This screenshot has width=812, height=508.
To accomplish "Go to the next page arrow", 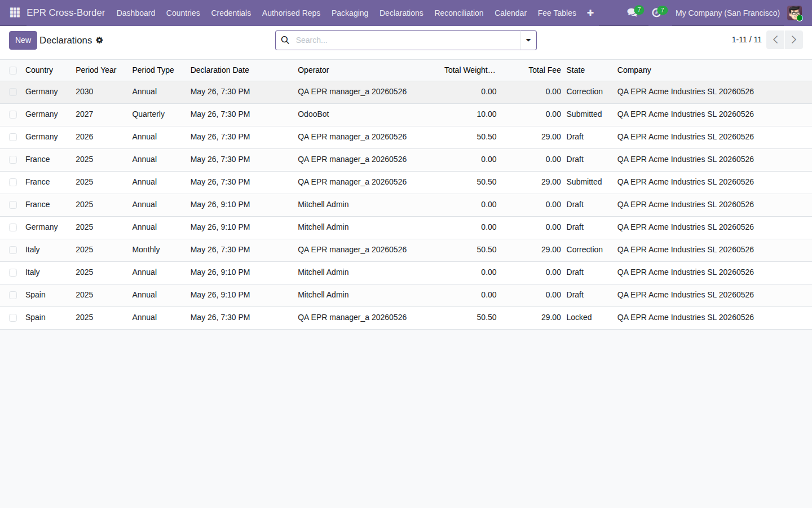I will point(794,40).
